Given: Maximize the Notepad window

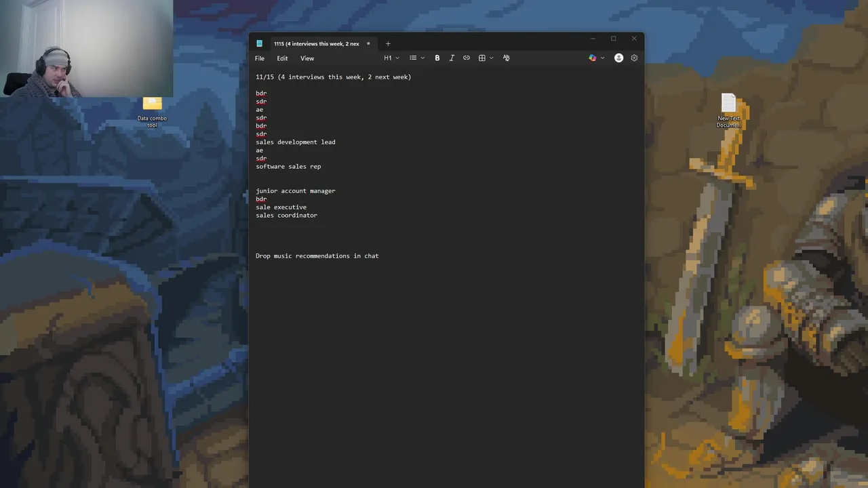Looking at the screenshot, I should 613,39.
